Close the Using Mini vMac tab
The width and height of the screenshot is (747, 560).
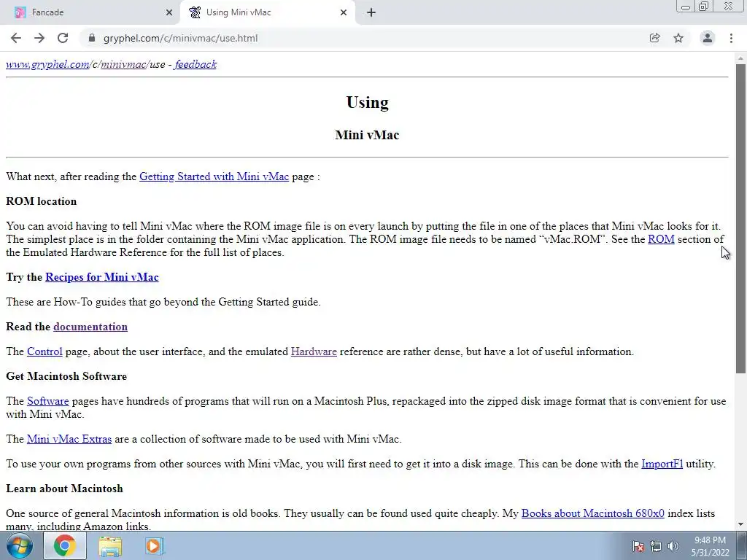[x=344, y=12]
